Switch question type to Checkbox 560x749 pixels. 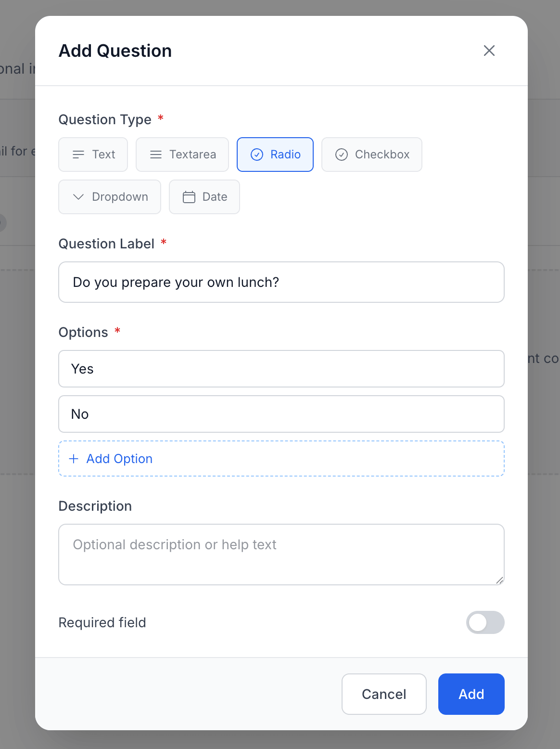coord(371,155)
